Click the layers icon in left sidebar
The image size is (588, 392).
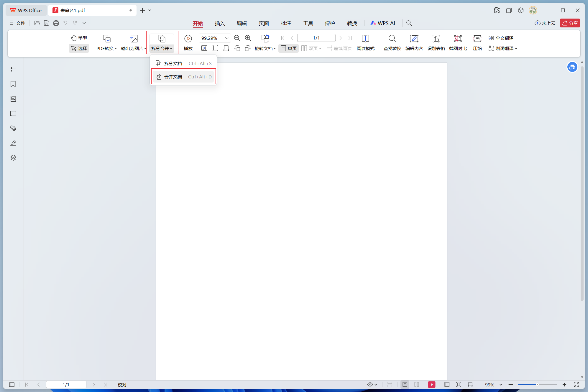13,158
